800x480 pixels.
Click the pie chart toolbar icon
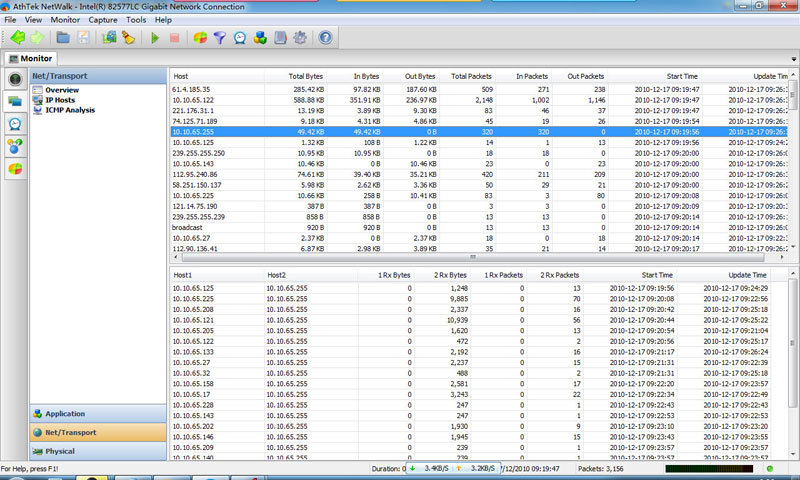(200, 38)
